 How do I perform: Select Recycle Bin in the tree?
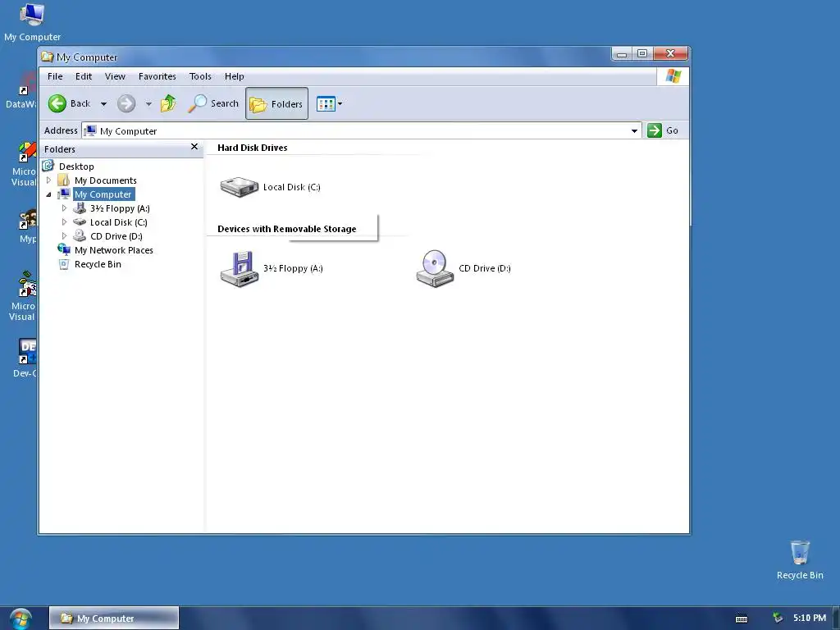[x=98, y=264]
